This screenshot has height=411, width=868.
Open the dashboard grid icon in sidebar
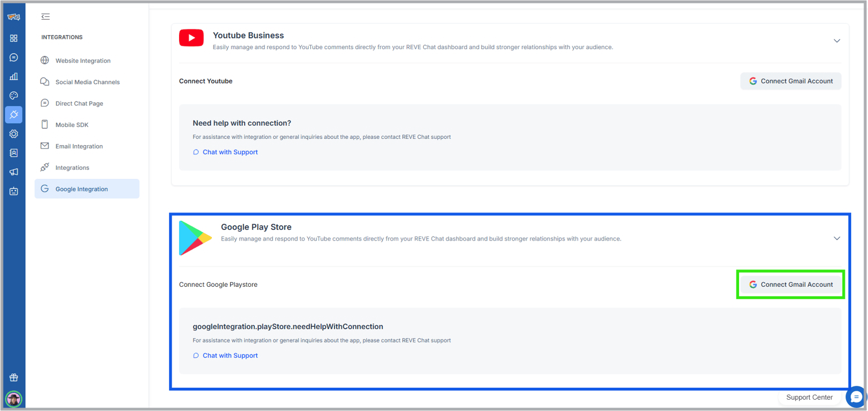(x=14, y=38)
